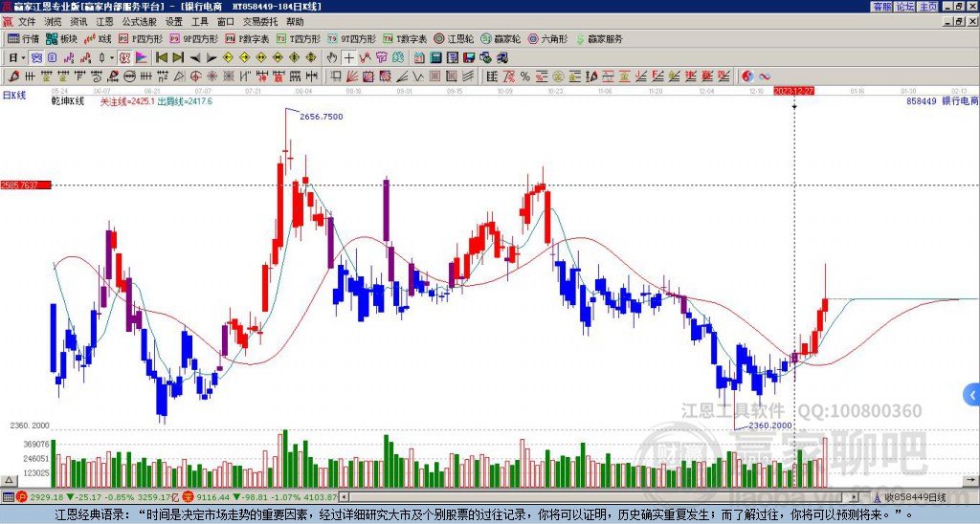The width and height of the screenshot is (980, 524).
Task: Open the calendar date icon
Action: 419,58
